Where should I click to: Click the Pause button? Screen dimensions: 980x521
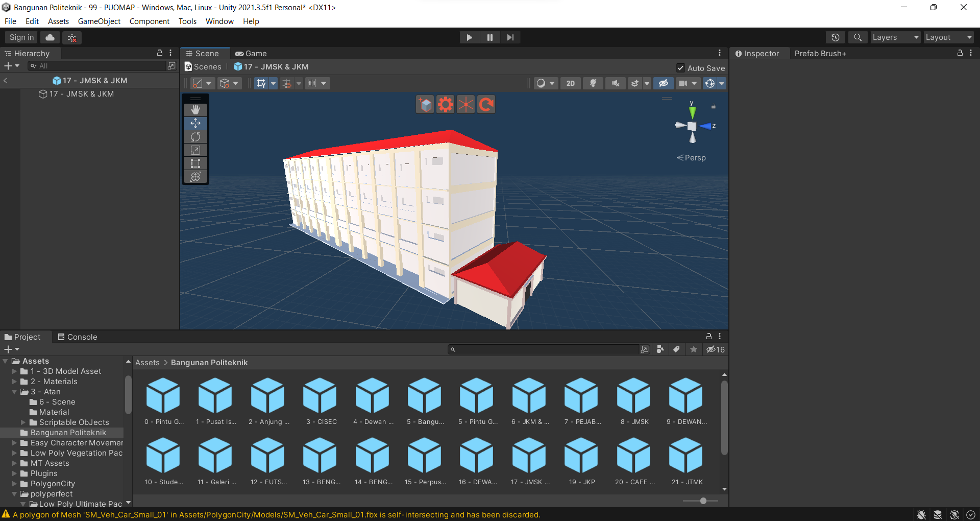(x=489, y=37)
